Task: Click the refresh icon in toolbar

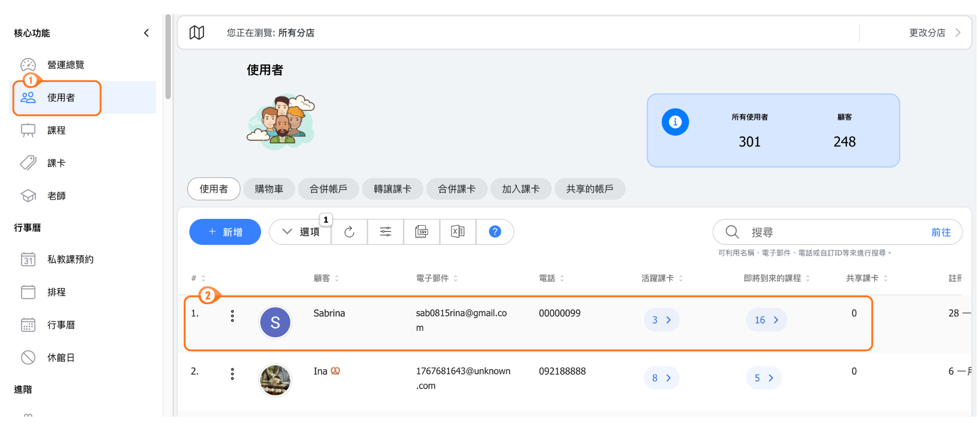Action: point(349,232)
